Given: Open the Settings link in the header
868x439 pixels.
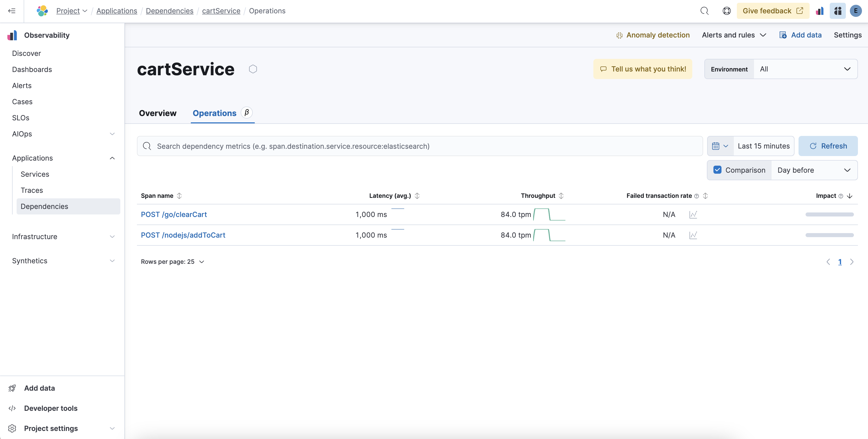Looking at the screenshot, I should (847, 35).
